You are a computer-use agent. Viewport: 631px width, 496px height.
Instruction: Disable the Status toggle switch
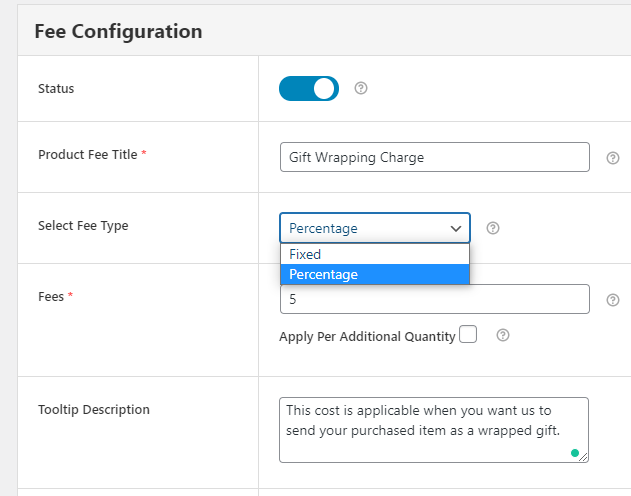tap(309, 88)
